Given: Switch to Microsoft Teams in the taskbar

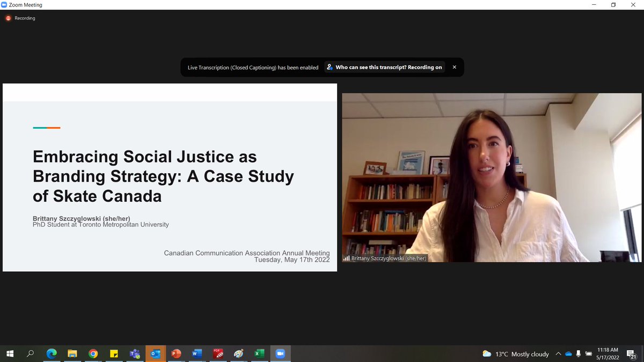Looking at the screenshot, I should pyautogui.click(x=134, y=353).
